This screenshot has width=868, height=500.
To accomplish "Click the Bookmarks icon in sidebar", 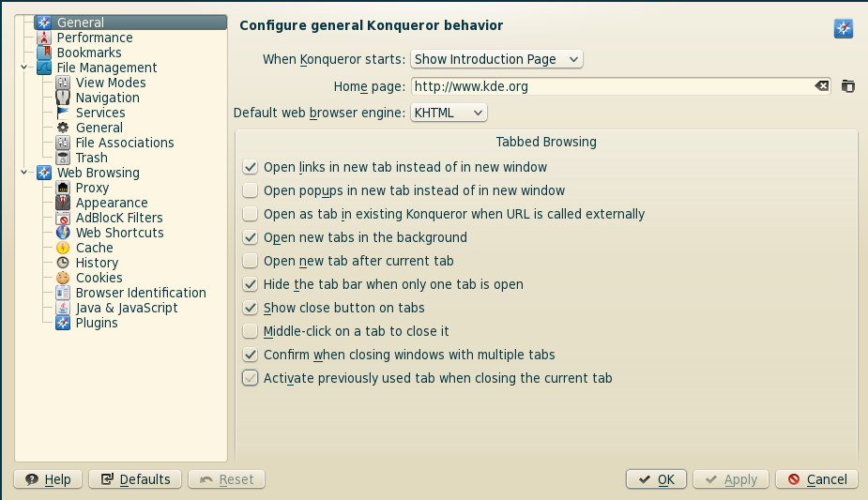I will point(44,53).
